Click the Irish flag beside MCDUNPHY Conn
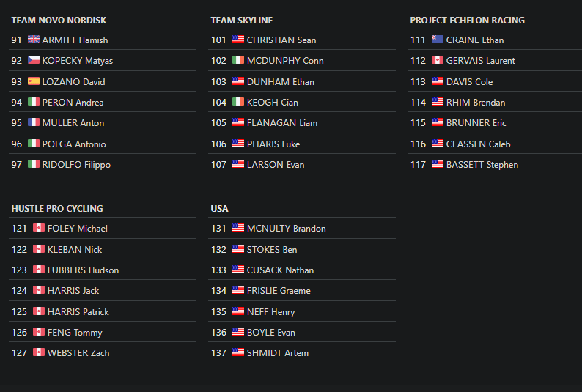Image resolution: width=582 pixels, height=392 pixels. point(238,59)
